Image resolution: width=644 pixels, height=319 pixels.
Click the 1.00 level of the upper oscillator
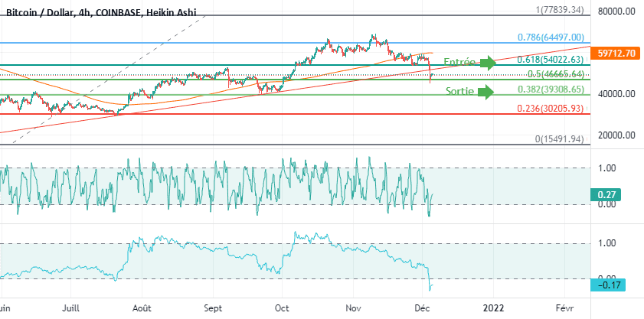tap(606, 168)
